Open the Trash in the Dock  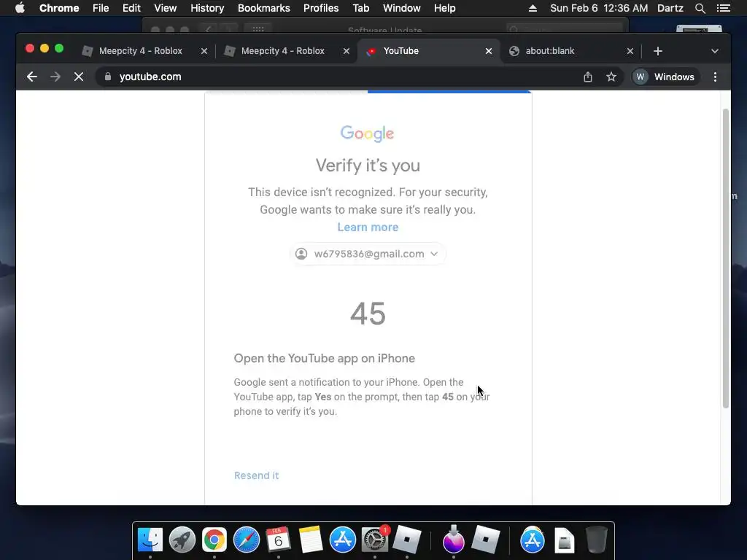596,540
